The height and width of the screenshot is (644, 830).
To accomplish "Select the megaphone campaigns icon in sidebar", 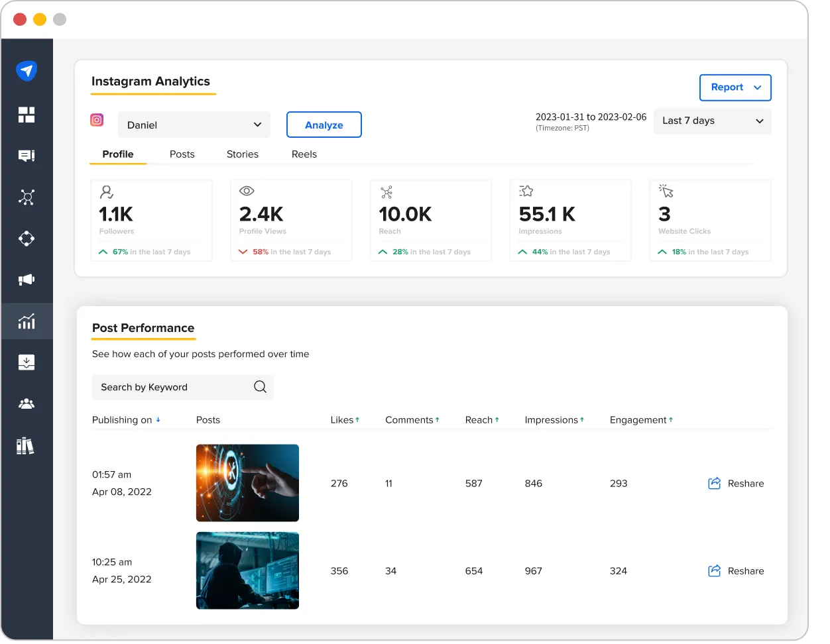I will click(x=27, y=280).
